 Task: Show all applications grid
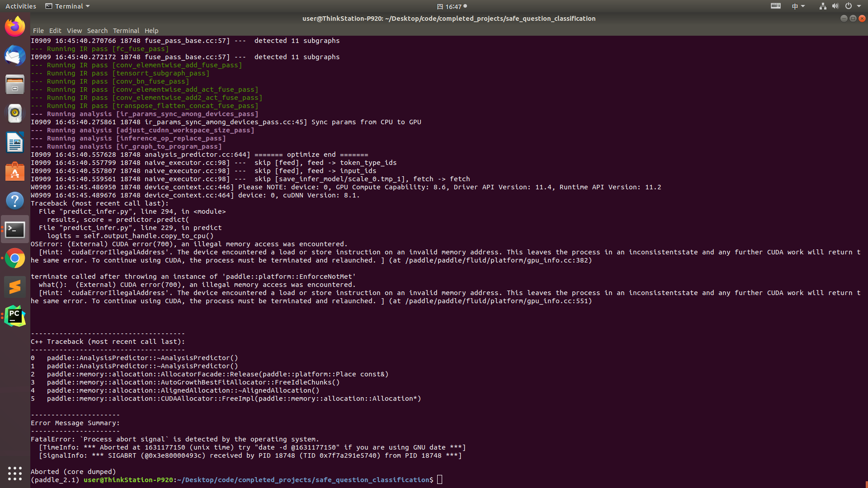15,473
